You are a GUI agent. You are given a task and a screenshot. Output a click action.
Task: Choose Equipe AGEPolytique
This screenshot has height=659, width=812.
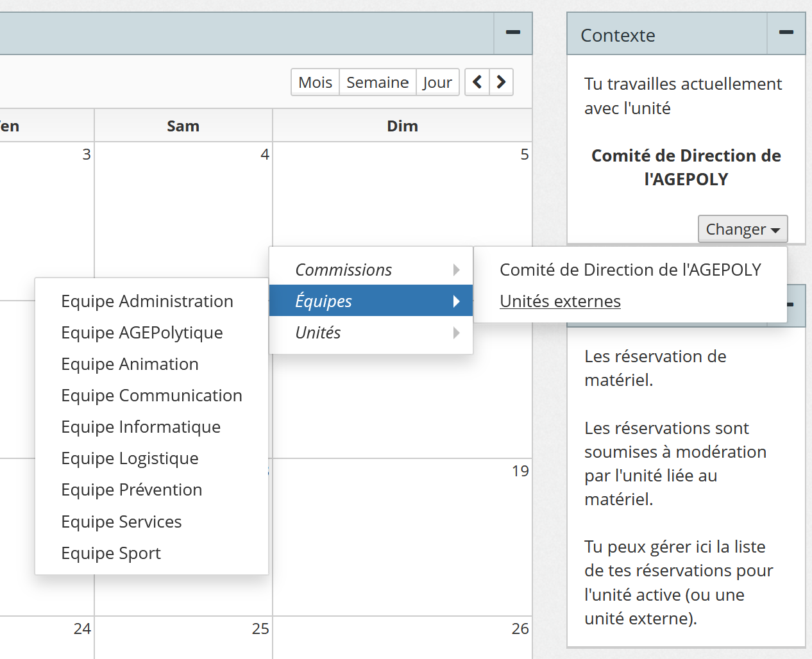tap(142, 333)
